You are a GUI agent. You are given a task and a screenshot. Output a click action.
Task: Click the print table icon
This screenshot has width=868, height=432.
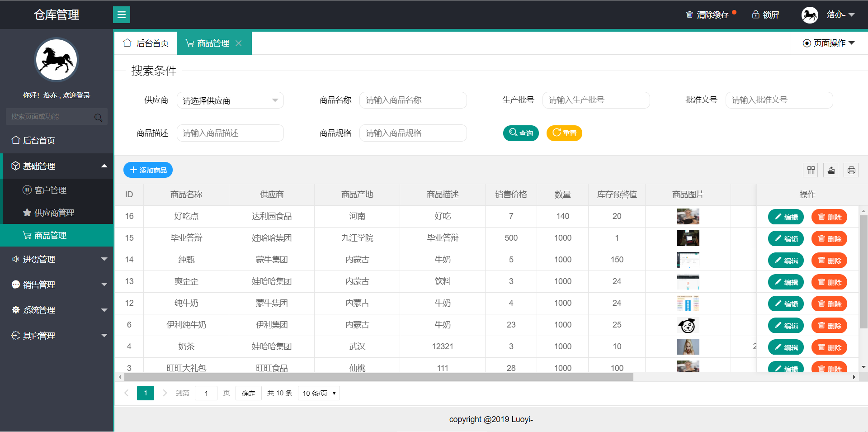[851, 170]
